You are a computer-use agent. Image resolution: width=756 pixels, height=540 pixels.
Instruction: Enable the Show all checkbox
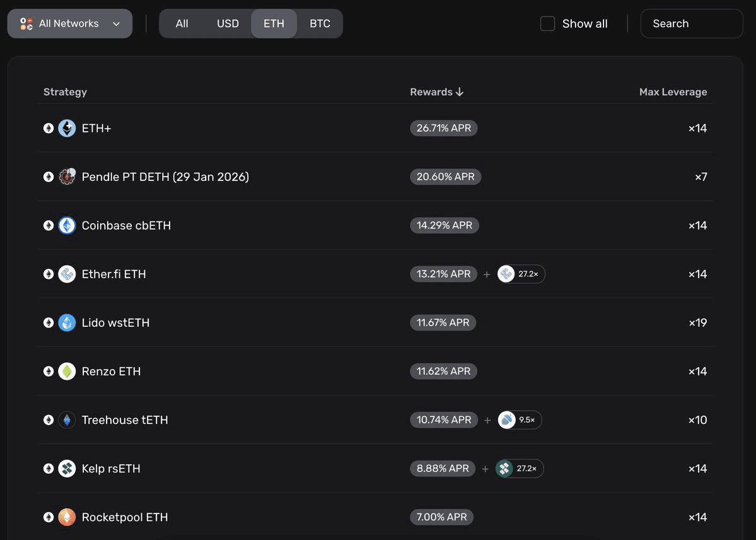coord(548,24)
